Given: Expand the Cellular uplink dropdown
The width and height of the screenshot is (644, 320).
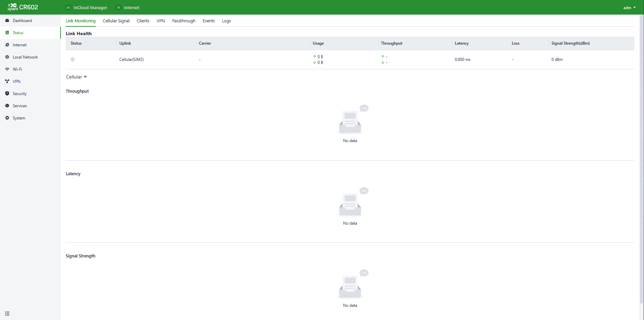Looking at the screenshot, I should coord(76,77).
